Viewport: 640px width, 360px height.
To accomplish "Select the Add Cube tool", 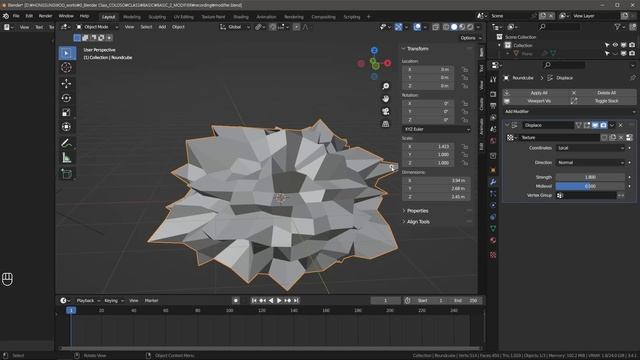I will pos(66,173).
